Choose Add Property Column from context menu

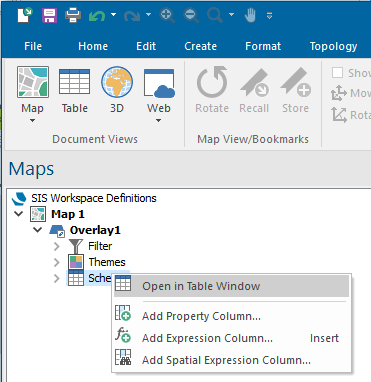tap(231, 316)
